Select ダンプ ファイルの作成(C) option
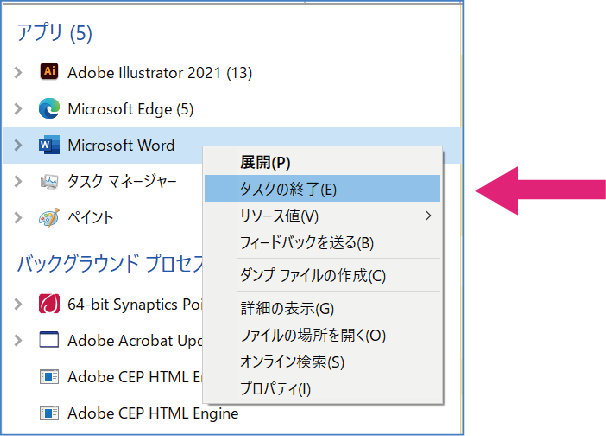 point(313,275)
